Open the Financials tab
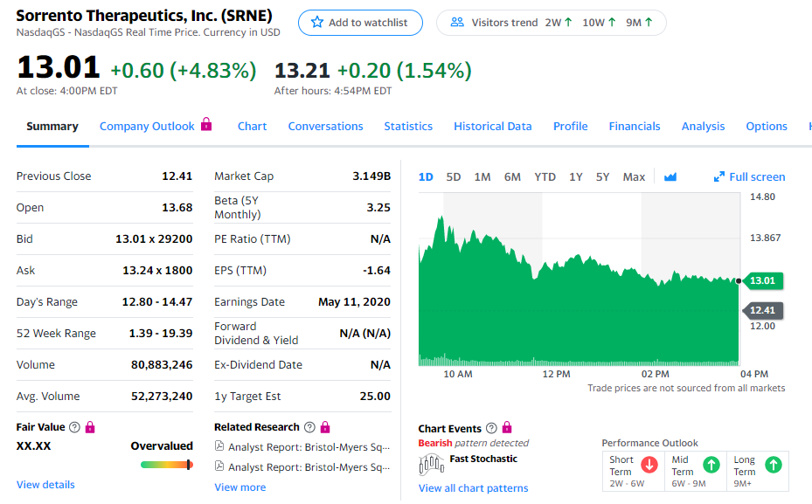The image size is (812, 504). (635, 127)
